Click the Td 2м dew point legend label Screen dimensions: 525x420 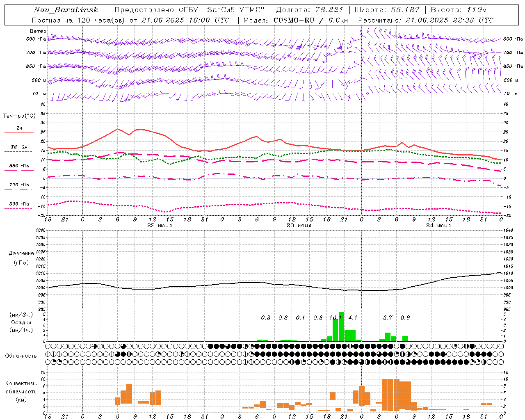pyautogui.click(x=19, y=147)
